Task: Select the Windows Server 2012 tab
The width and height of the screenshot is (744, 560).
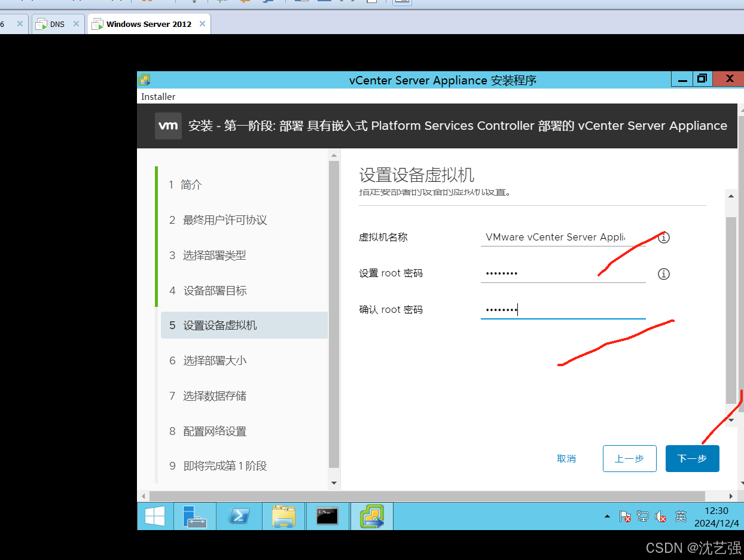Action: coord(149,24)
